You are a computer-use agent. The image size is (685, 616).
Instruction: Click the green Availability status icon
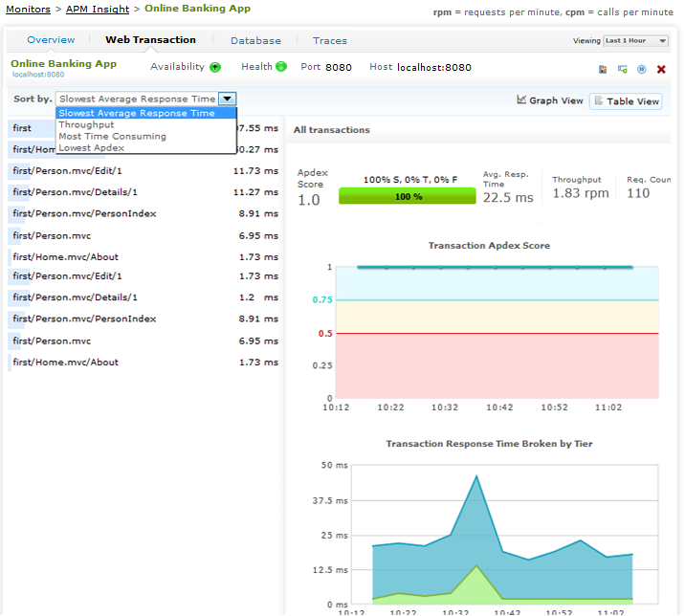[215, 67]
